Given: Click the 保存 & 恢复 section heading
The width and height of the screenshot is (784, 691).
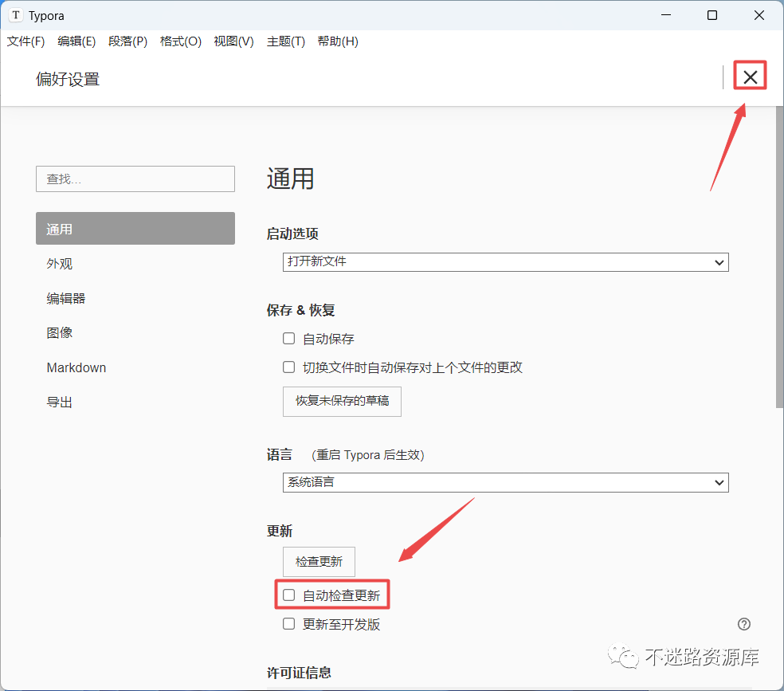Looking at the screenshot, I should point(300,310).
